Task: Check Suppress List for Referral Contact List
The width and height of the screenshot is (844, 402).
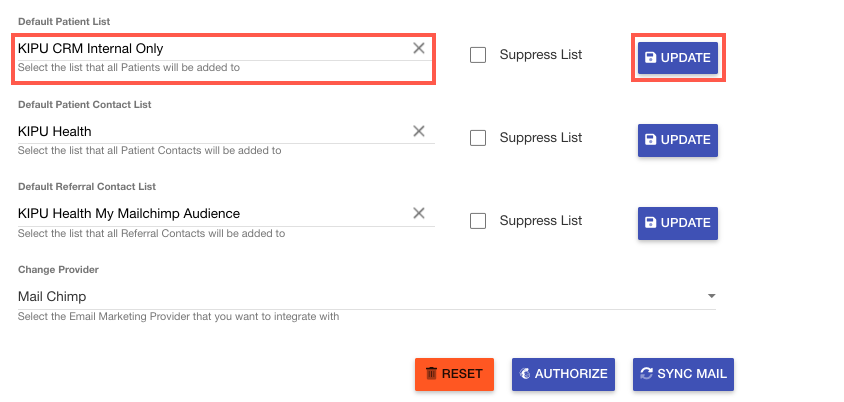Action: pyautogui.click(x=478, y=221)
